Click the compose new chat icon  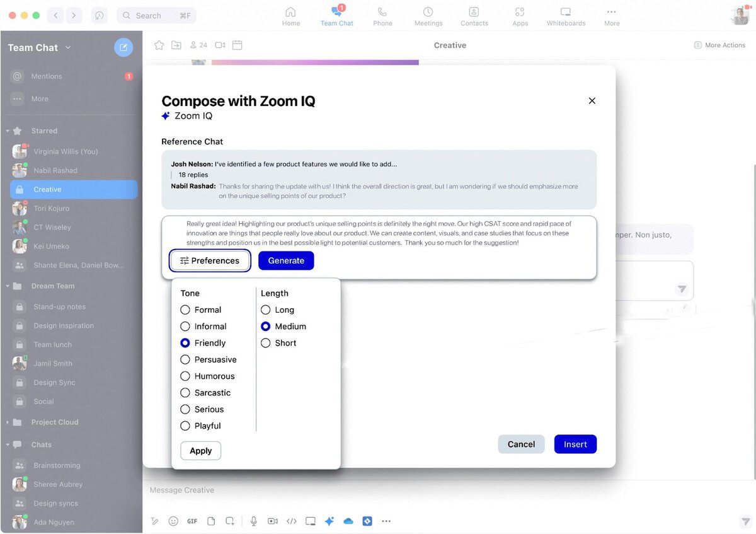click(123, 47)
